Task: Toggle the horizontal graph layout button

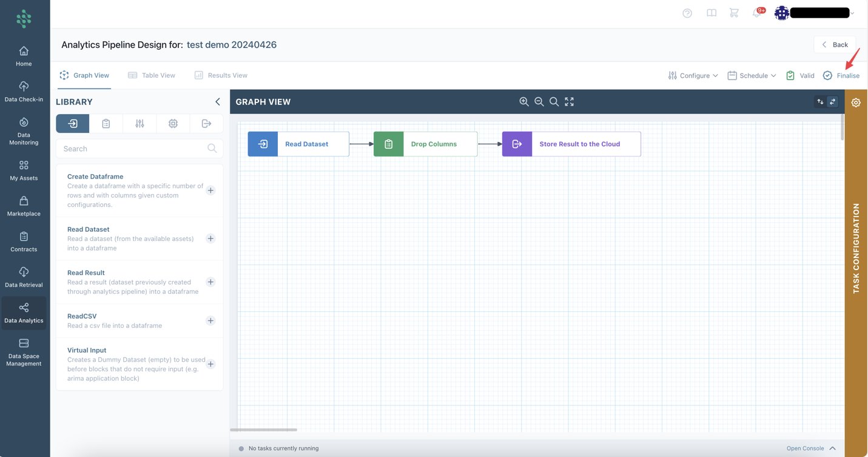Action: tap(832, 102)
